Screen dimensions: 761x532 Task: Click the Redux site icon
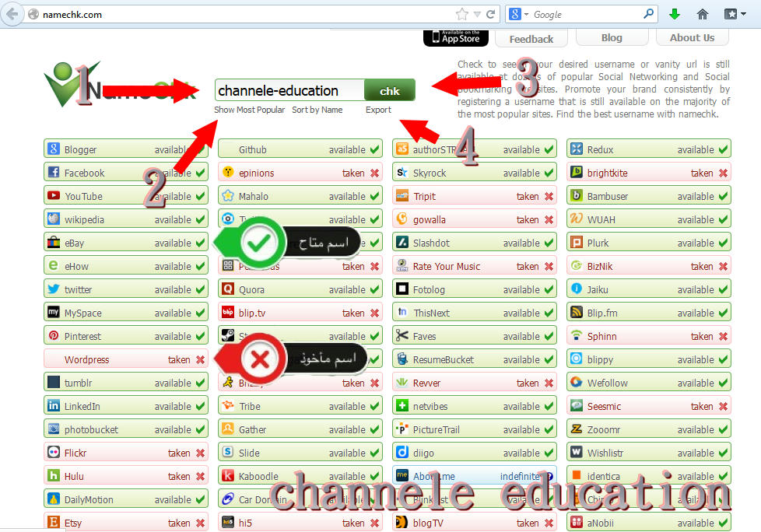pyautogui.click(x=576, y=149)
